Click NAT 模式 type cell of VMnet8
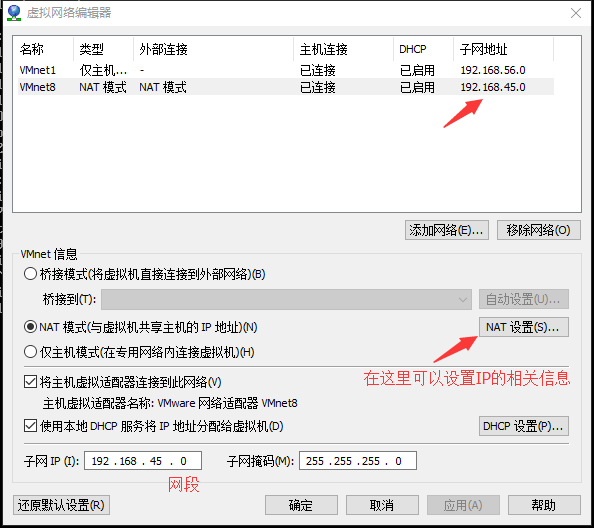 click(x=103, y=87)
